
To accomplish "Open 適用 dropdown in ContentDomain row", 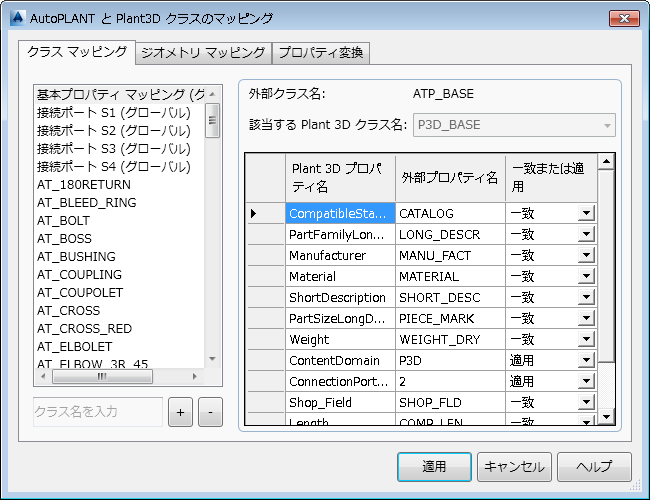I will [586, 361].
